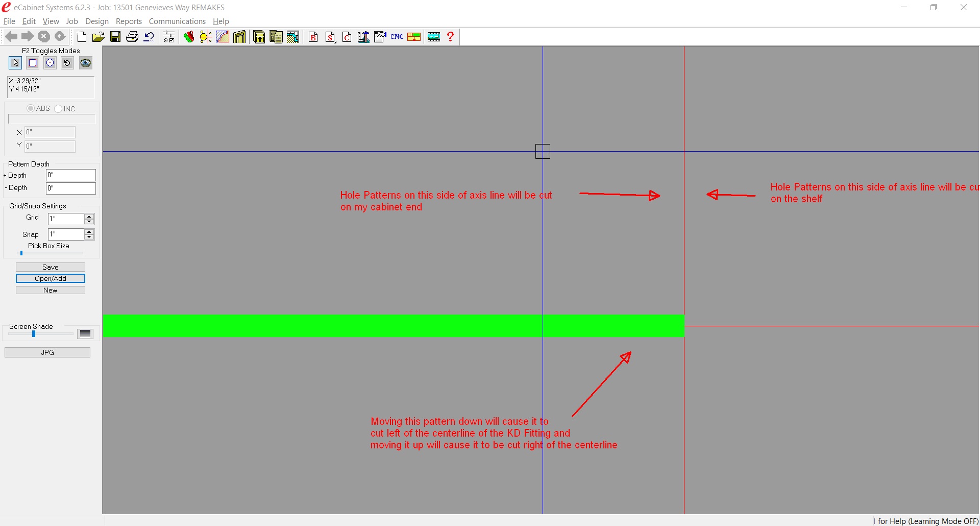The image size is (980, 526).
Task: Open the Communications menu
Action: 177,21
